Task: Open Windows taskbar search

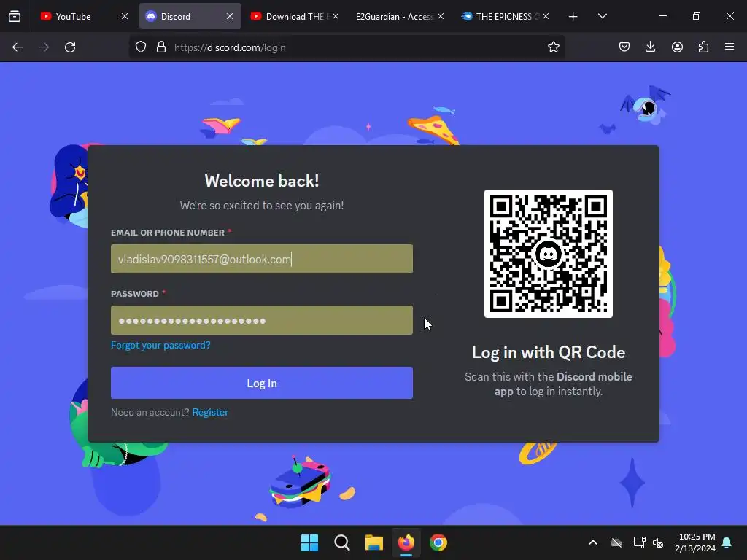Action: 341,542
